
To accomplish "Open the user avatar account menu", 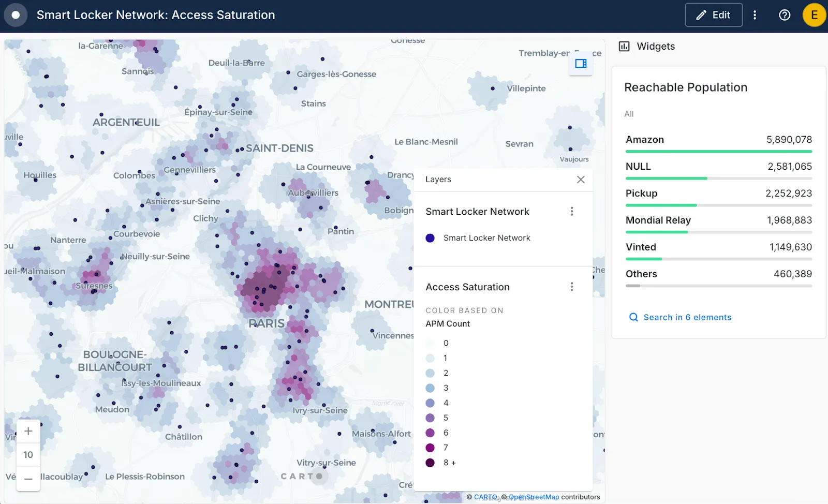I will [x=814, y=15].
